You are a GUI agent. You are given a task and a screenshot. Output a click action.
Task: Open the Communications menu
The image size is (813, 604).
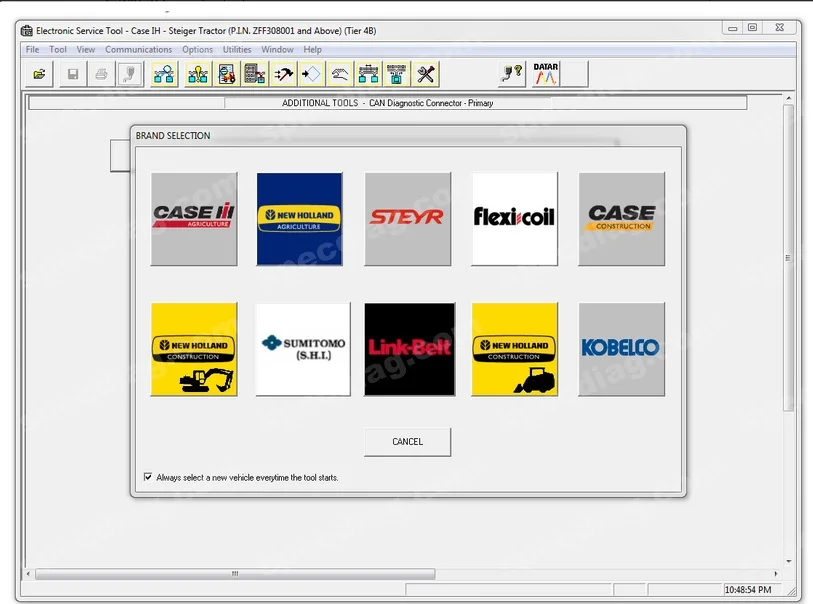[138, 49]
